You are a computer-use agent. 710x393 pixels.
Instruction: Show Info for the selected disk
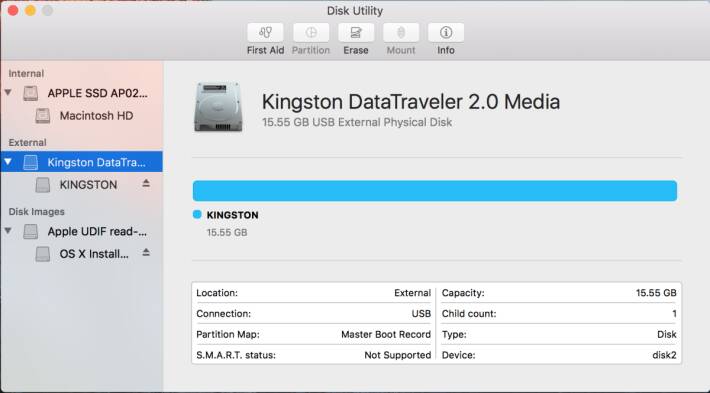tap(446, 33)
